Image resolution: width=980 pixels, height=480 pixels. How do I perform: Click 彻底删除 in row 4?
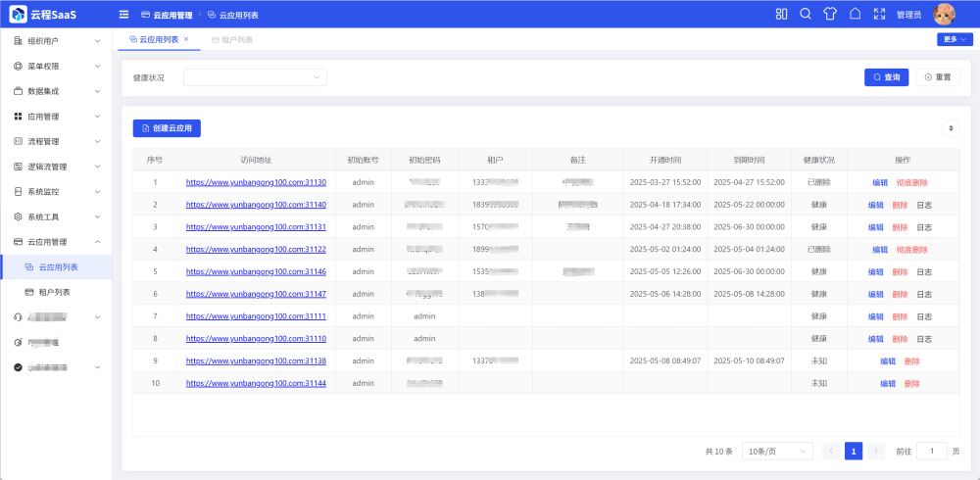click(x=911, y=250)
